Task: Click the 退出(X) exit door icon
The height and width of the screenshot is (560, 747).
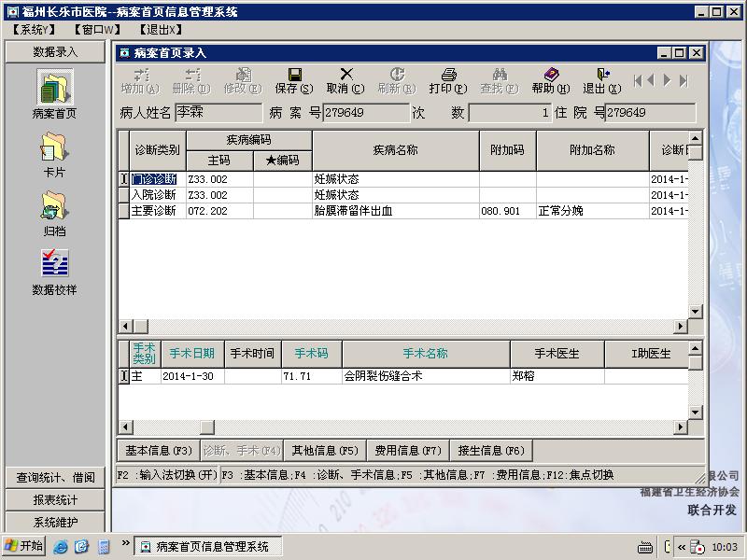Action: 602,81
